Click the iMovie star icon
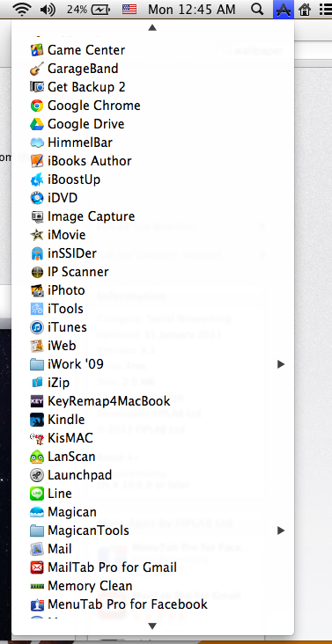The width and height of the screenshot is (332, 644). point(37,235)
